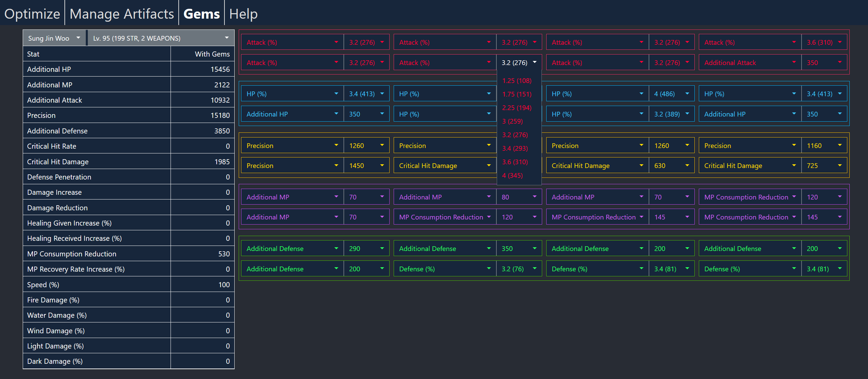Viewport: 868px width, 379px height.
Task: Open the Additional MP 80 value dropdown
Action: point(519,196)
